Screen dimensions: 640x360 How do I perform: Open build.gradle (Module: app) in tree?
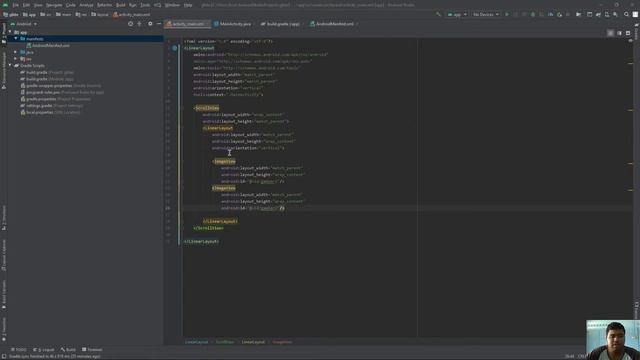[47, 79]
